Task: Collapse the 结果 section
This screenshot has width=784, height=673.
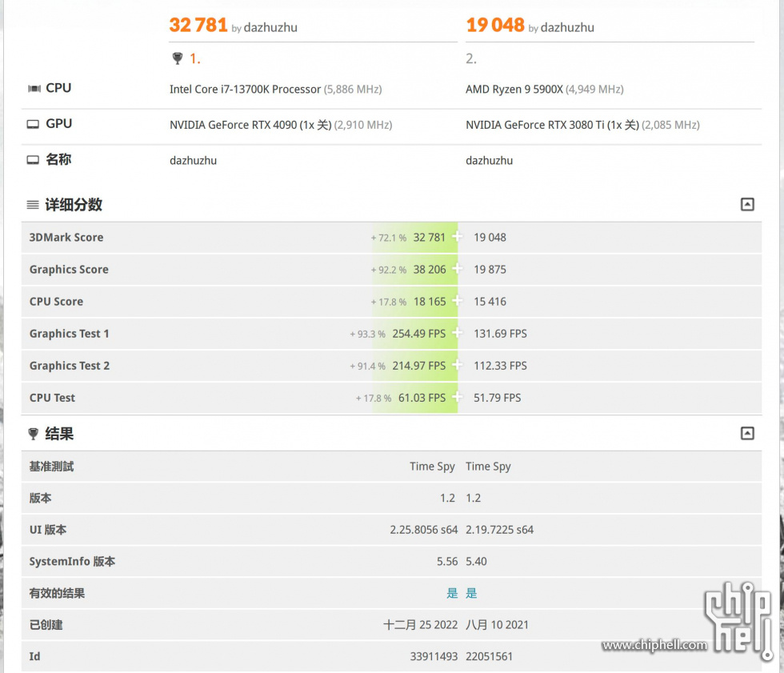Action: [747, 433]
